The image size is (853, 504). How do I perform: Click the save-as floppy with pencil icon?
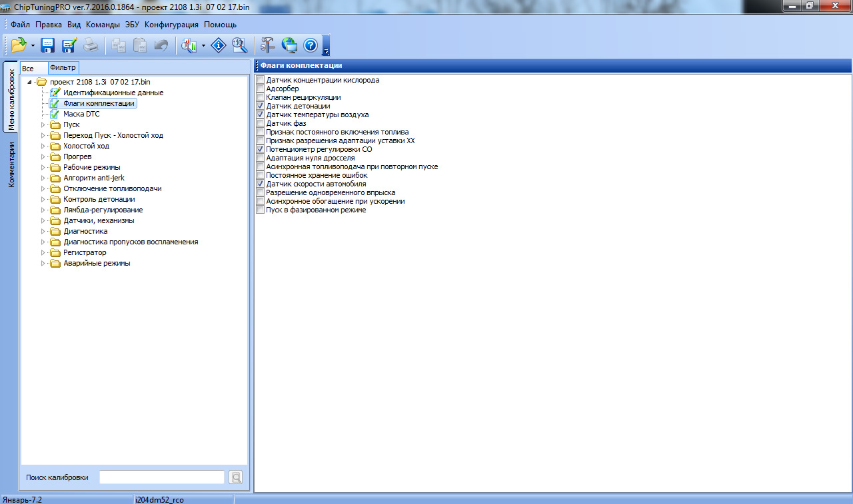(69, 45)
